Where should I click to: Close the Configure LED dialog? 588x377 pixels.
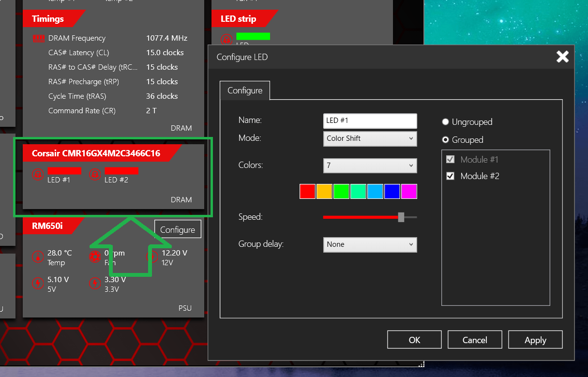562,57
